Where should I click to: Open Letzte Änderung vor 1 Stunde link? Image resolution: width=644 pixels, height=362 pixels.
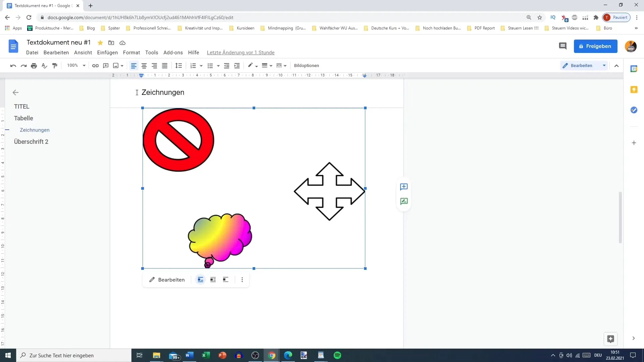[240, 53]
